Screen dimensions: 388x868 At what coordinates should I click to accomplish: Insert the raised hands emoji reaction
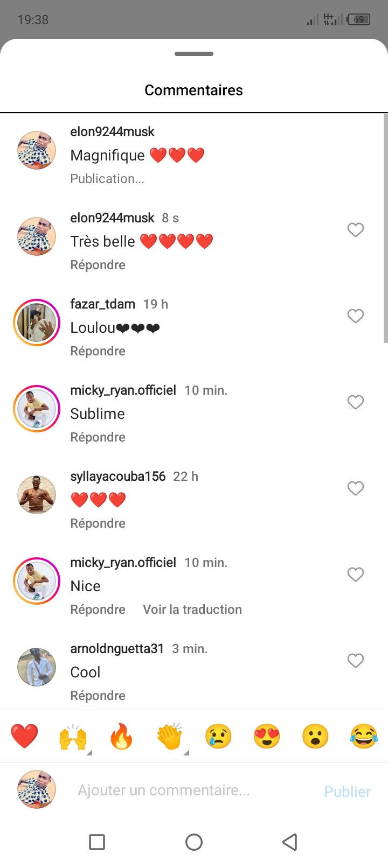click(x=73, y=736)
